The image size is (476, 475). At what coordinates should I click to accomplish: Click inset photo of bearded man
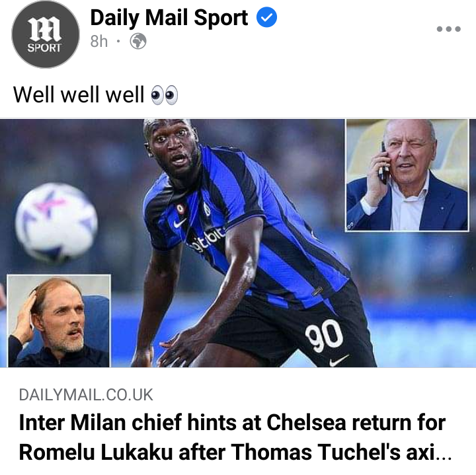click(59, 321)
